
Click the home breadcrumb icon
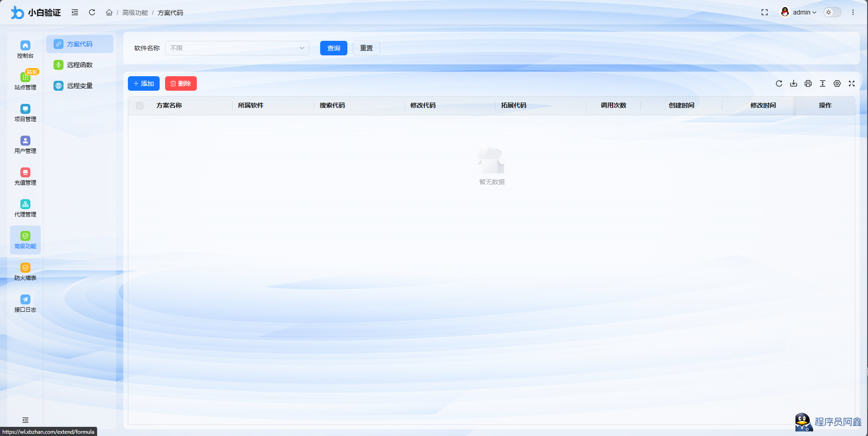109,13
